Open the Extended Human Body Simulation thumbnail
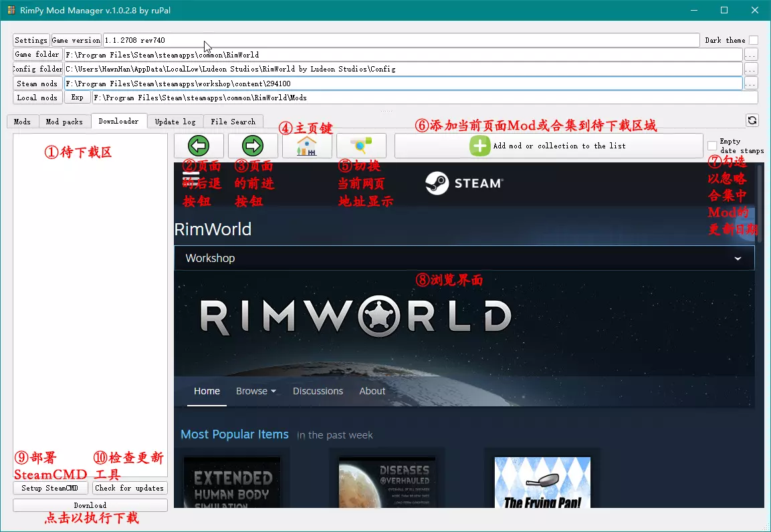 [x=232, y=483]
